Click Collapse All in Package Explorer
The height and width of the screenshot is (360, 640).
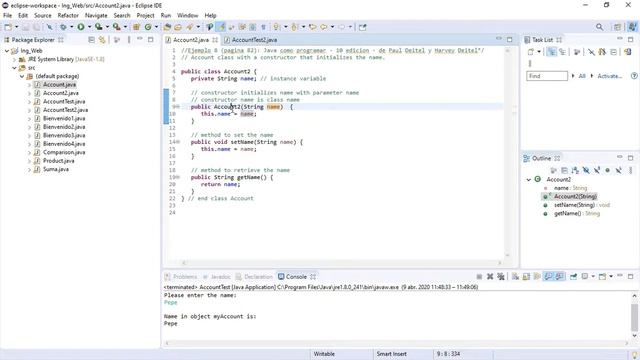(x=91, y=40)
